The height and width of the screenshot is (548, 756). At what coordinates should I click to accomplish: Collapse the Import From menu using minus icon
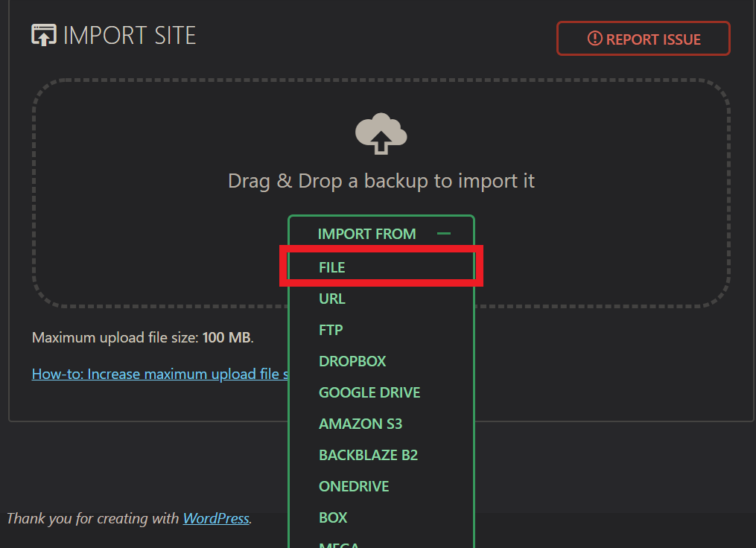(x=444, y=234)
